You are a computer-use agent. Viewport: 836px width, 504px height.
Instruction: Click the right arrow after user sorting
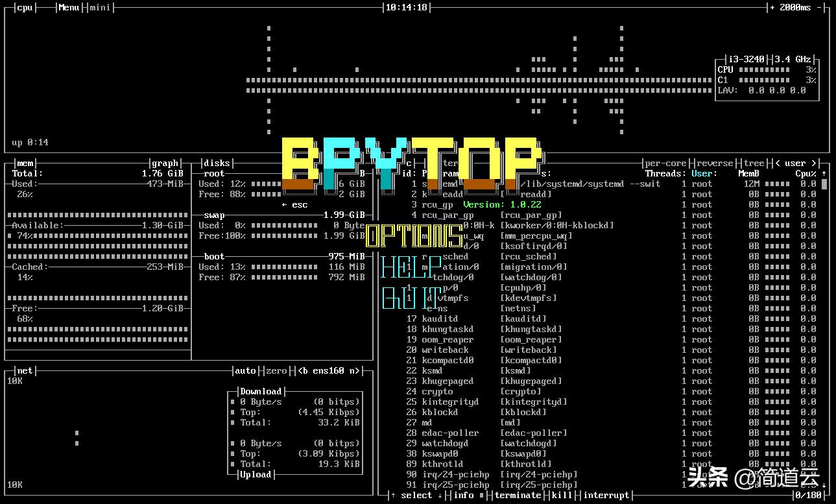(814, 163)
